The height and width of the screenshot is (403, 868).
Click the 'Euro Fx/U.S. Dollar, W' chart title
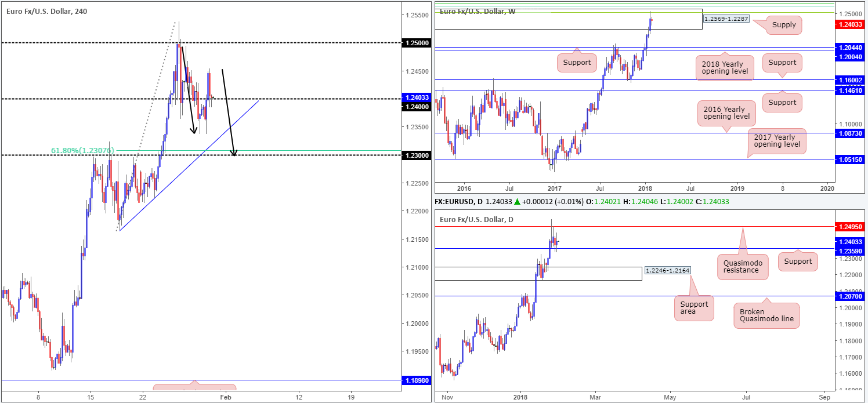point(477,12)
